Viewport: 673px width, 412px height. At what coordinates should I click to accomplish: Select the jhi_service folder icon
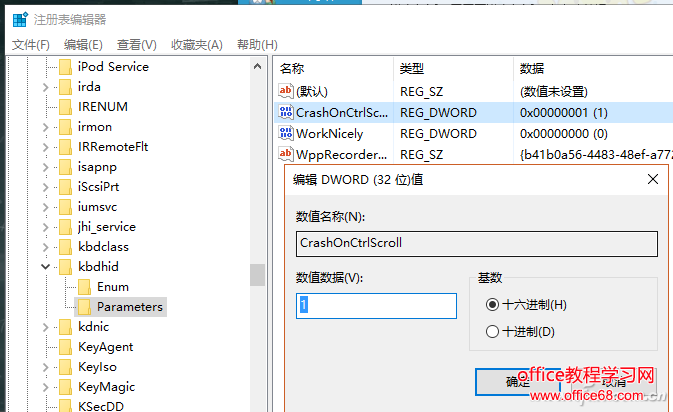[x=65, y=227]
